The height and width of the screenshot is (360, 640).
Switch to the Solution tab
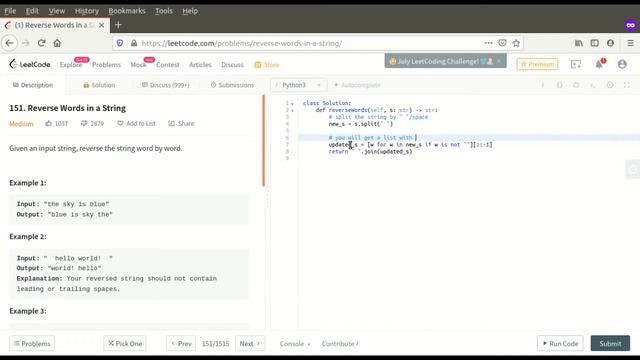pyautogui.click(x=99, y=85)
